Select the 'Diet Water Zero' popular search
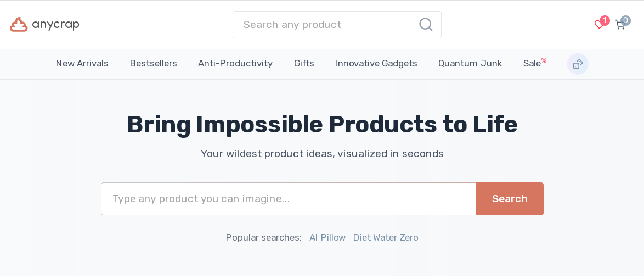Screen dimensions: 644x278 (x=386, y=238)
